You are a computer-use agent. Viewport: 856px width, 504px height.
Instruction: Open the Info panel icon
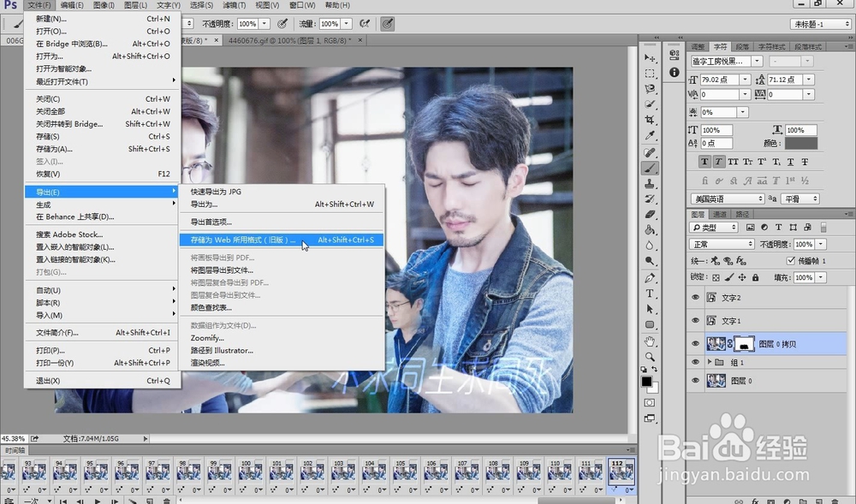[675, 72]
